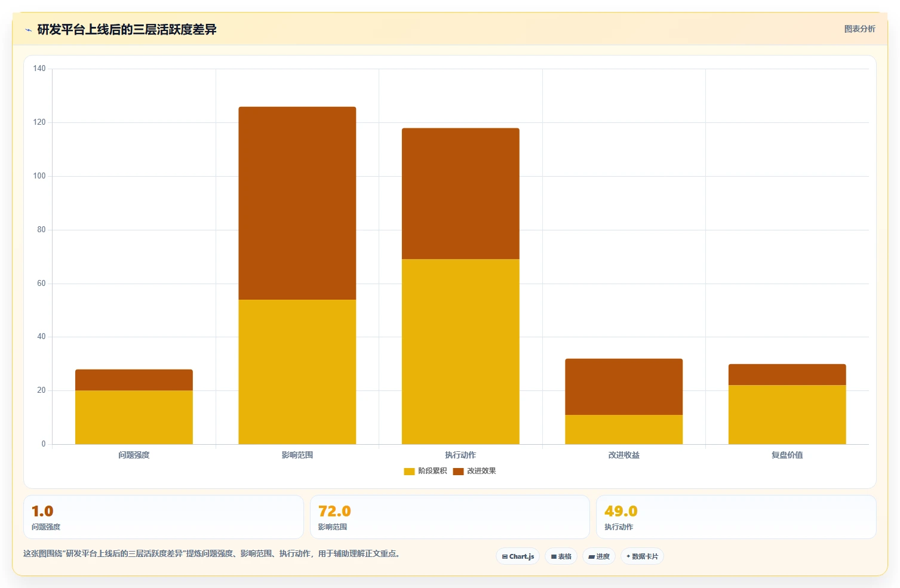The height and width of the screenshot is (588, 900).
Task: Toggle the 阶段累积 legend color swatch
Action: (x=409, y=471)
